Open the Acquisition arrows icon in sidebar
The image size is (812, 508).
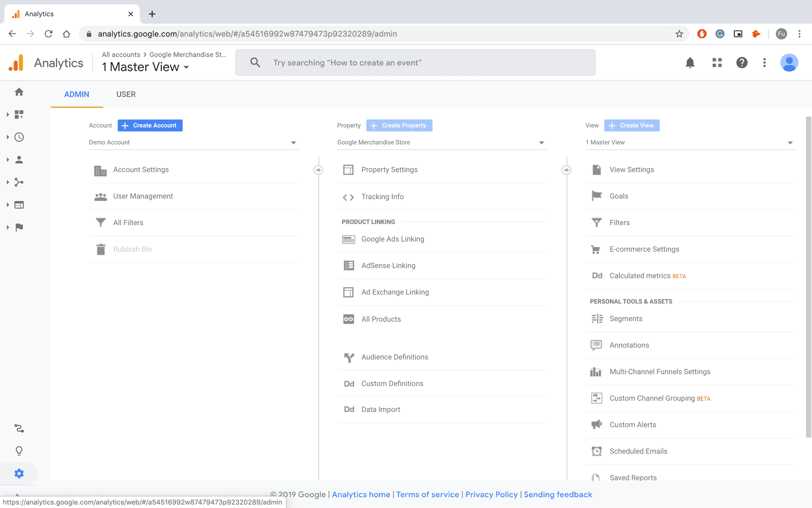(x=19, y=183)
